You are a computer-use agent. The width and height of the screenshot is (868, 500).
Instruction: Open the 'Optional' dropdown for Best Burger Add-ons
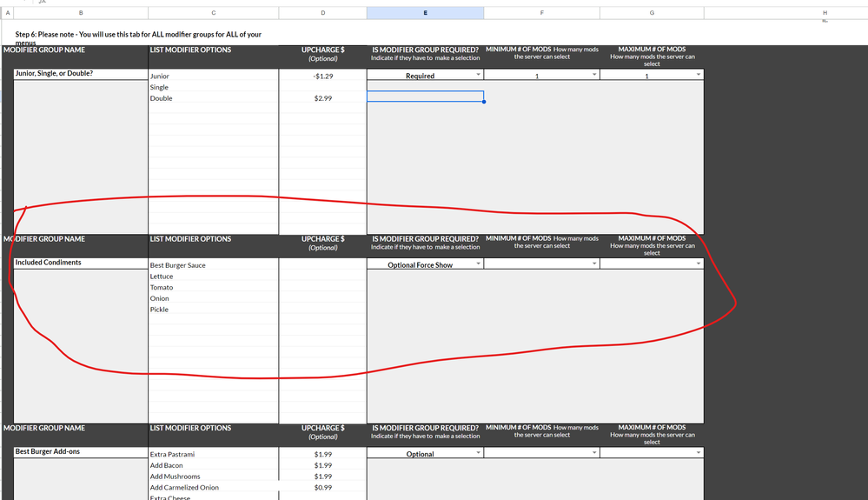(477, 454)
